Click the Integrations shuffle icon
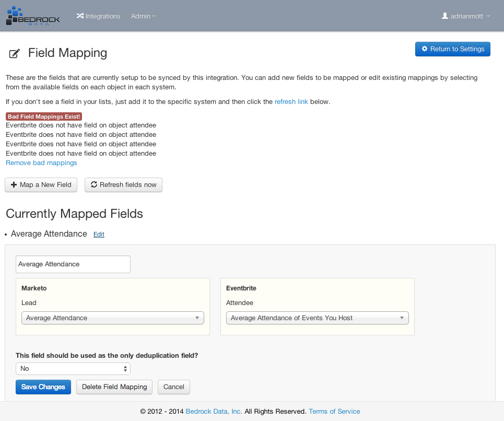Viewport: 504px width, 421px height. pos(80,16)
